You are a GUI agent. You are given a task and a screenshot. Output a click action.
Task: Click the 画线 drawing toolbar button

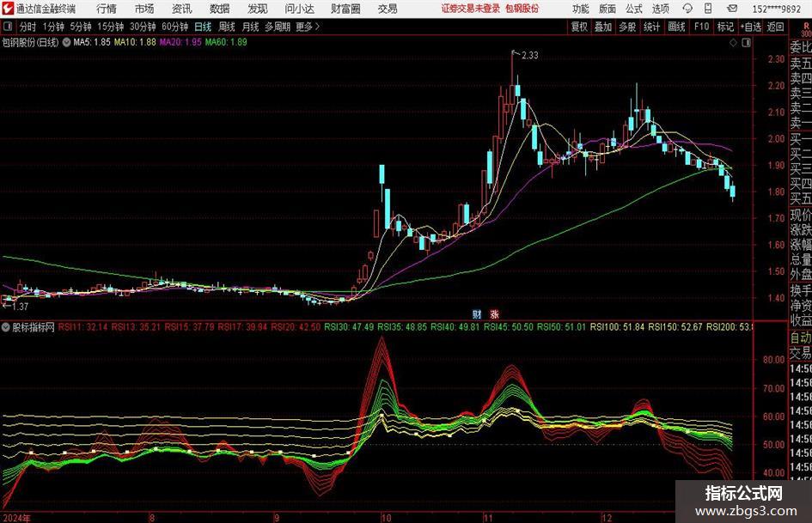point(676,27)
